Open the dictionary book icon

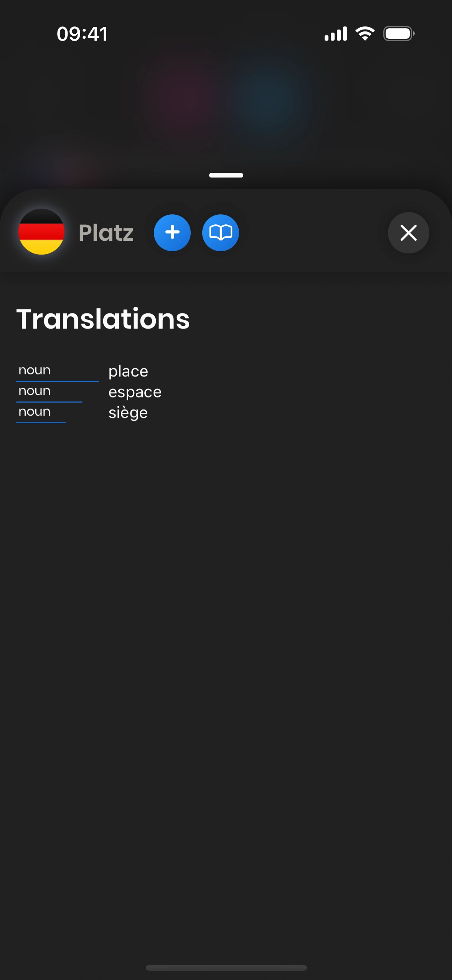pyautogui.click(x=221, y=232)
